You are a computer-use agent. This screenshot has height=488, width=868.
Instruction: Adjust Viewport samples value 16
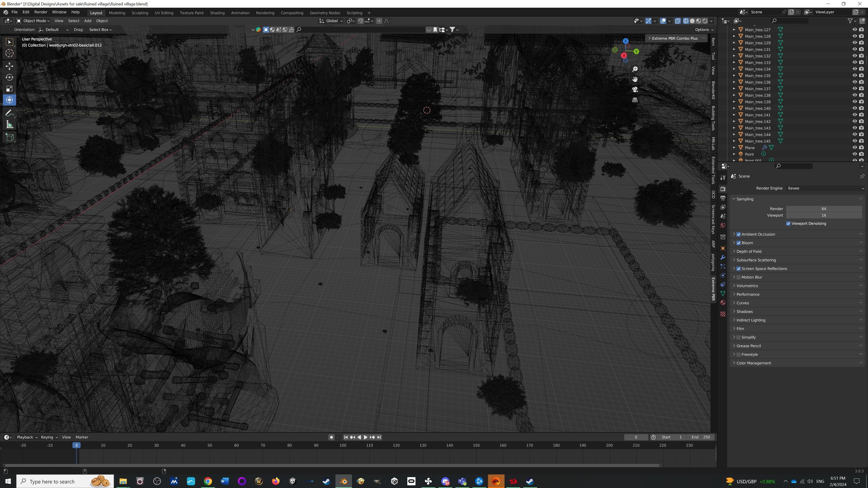click(824, 216)
